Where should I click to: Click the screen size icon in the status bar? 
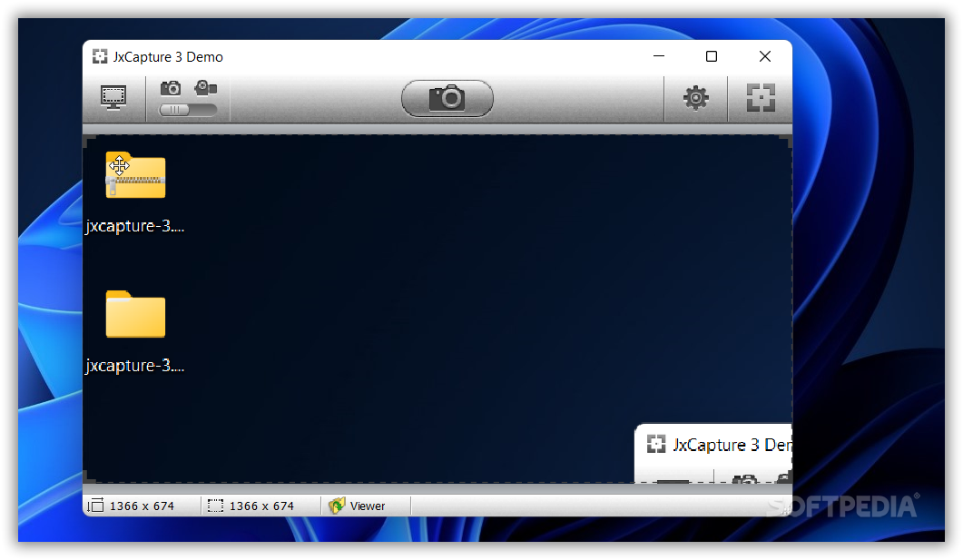tap(96, 506)
